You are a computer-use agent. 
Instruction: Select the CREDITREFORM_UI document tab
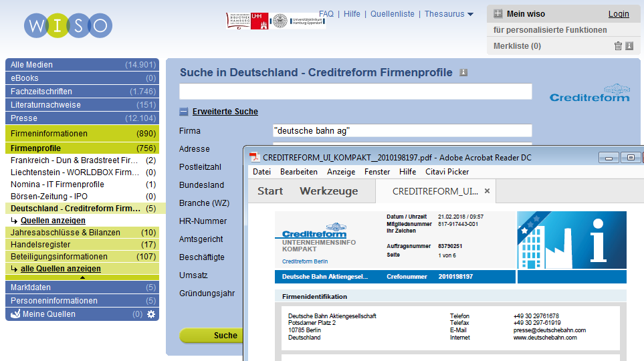coord(435,191)
